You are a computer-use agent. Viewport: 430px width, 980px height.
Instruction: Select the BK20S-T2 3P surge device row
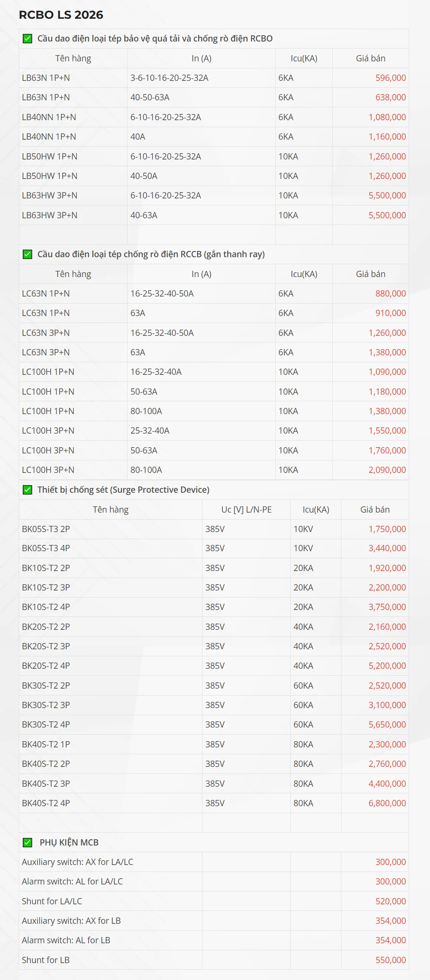[46, 646]
